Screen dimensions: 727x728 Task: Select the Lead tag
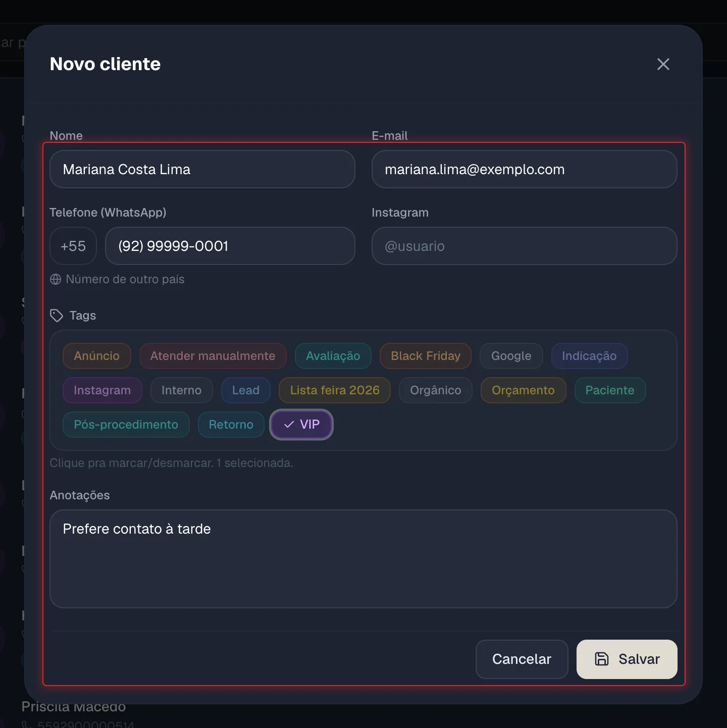[246, 390]
